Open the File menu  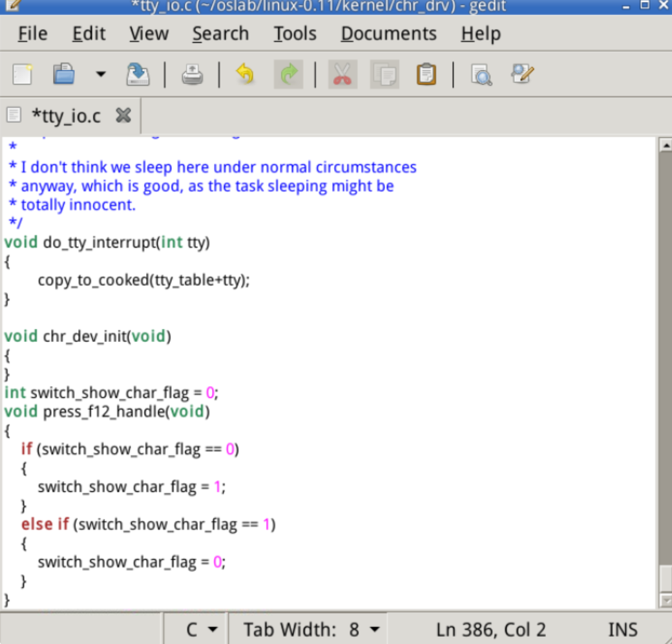pos(32,34)
